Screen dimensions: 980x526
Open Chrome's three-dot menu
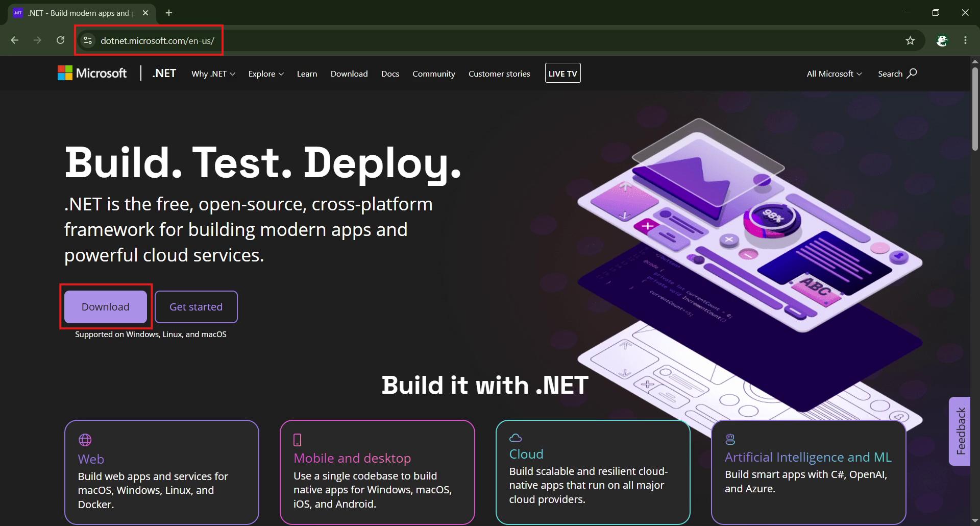click(x=965, y=40)
